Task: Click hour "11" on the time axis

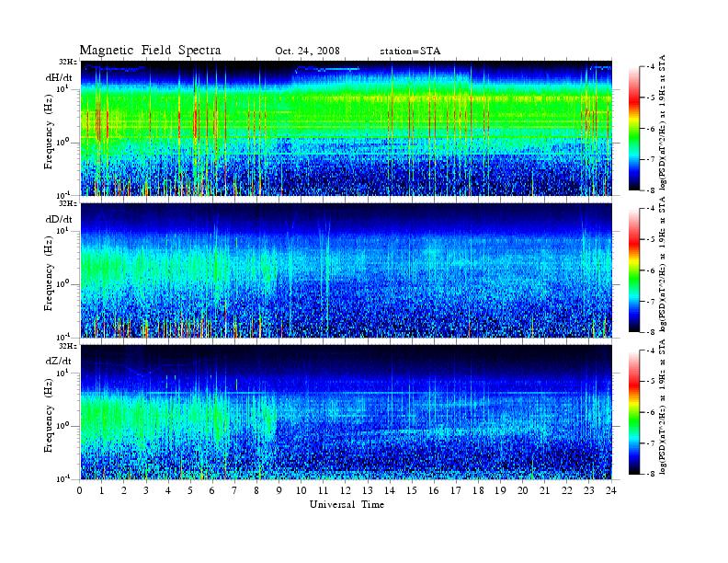Action: pyautogui.click(x=324, y=491)
